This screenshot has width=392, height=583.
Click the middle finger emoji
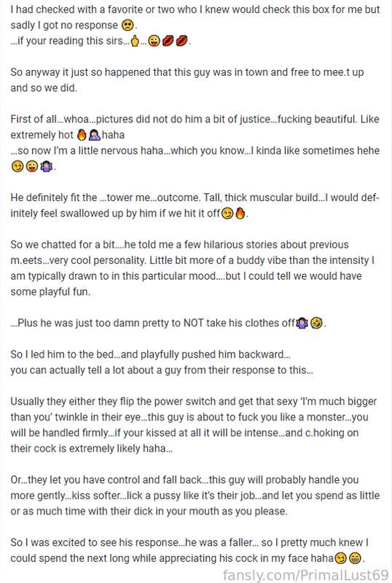pos(135,41)
